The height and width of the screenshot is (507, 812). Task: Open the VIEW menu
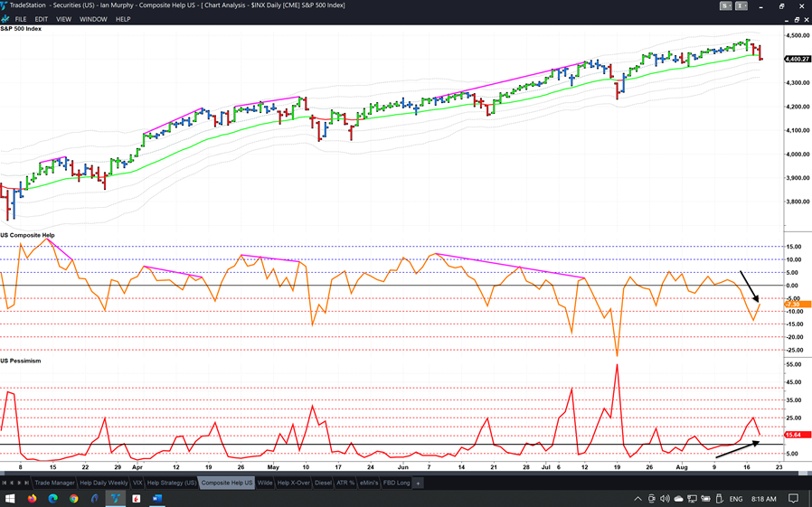click(63, 19)
